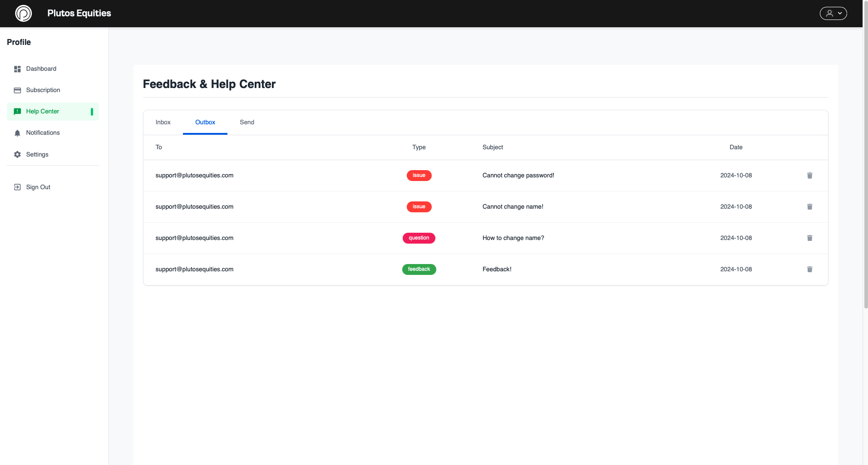The image size is (868, 465).
Task: Open the user account dropdown menu
Action: click(833, 14)
